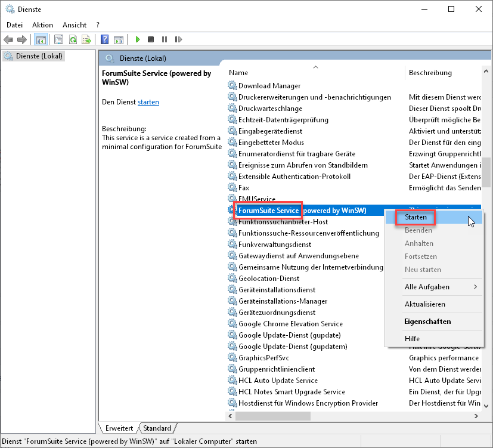Screen dimensions: 493x448
Task: Select Eigenschaften from the context menu
Action: click(x=427, y=322)
